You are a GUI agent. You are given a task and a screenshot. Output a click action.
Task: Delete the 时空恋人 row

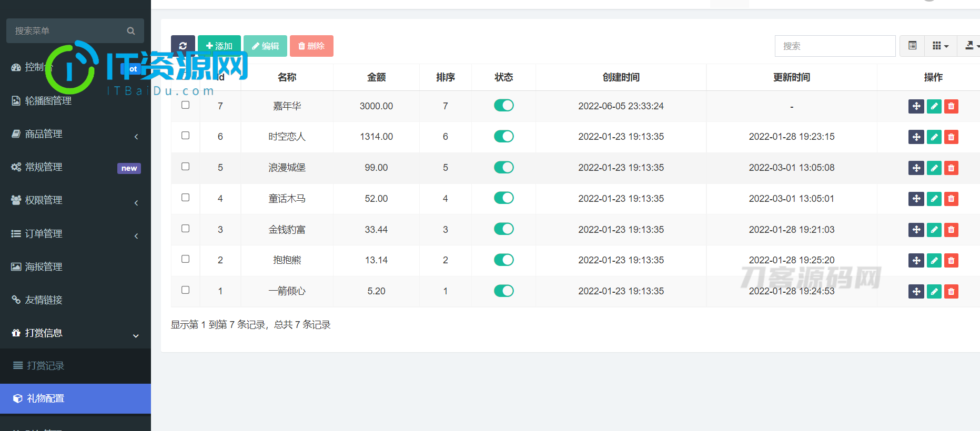[951, 137]
